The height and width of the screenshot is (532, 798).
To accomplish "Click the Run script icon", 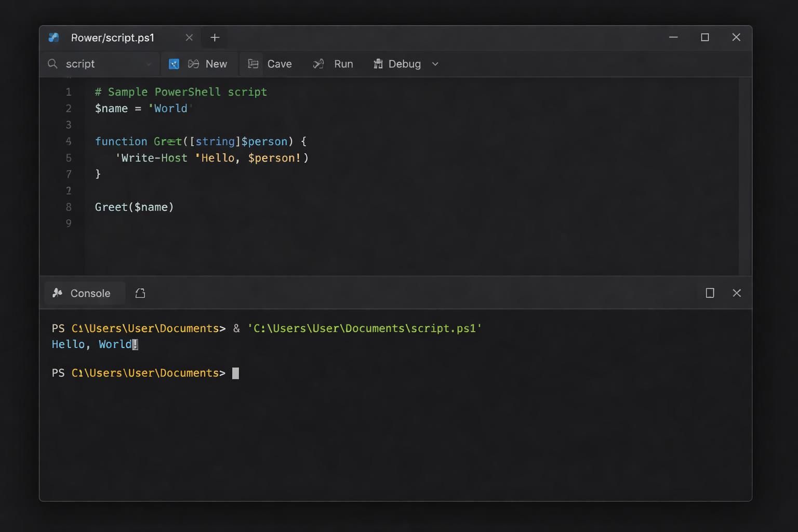I will coord(318,64).
